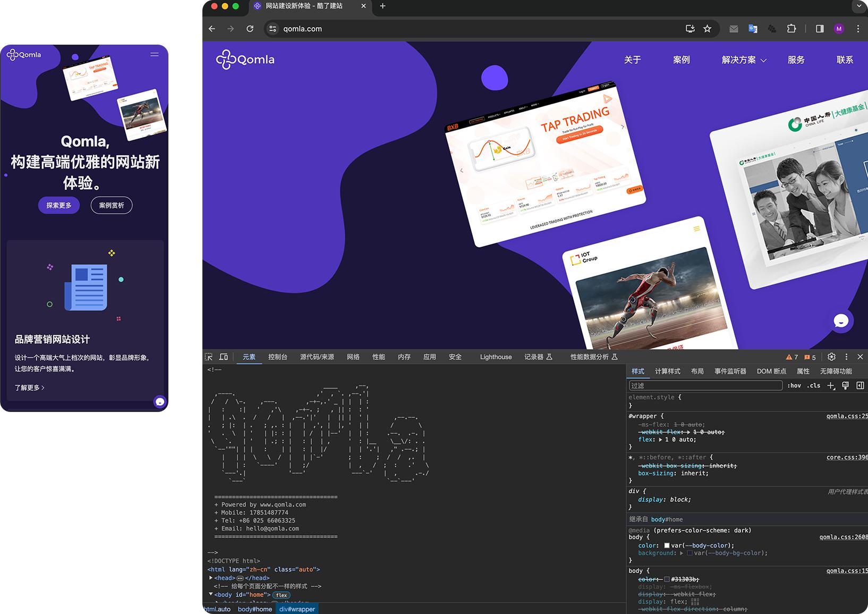
Task: Open the mail extension icon
Action: tap(734, 29)
